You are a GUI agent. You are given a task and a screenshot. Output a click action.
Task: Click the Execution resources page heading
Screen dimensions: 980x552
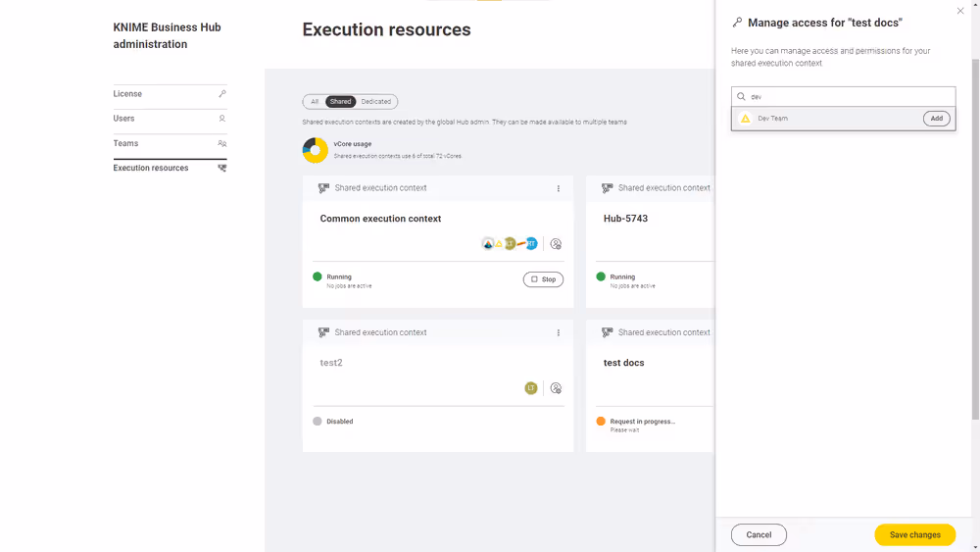(x=387, y=30)
